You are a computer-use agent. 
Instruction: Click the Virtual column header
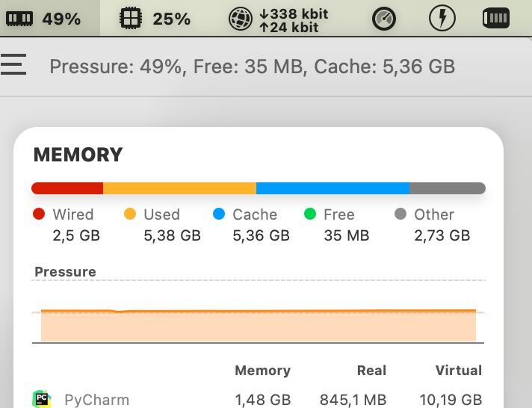458,371
